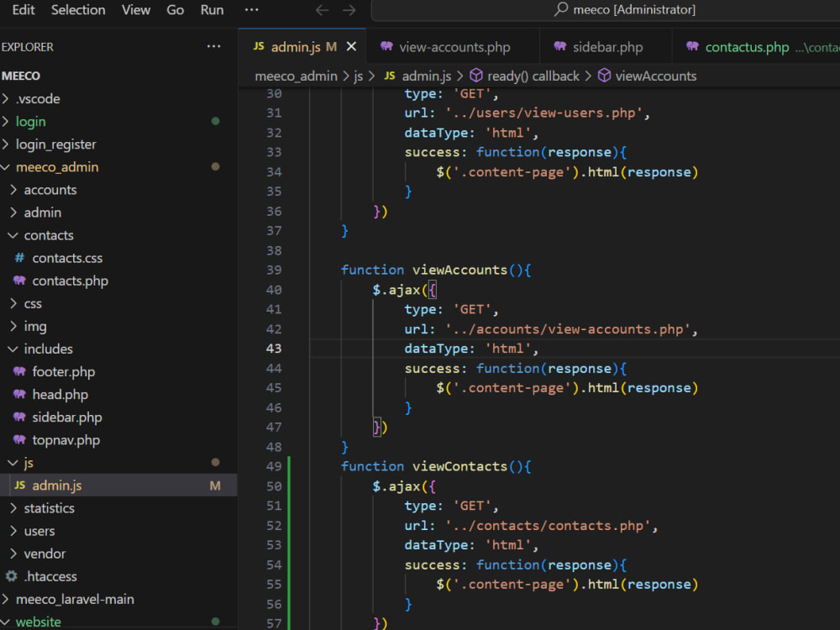The image size is (840, 630).
Task: Click the ready() callback breadcrumb
Action: coord(533,76)
